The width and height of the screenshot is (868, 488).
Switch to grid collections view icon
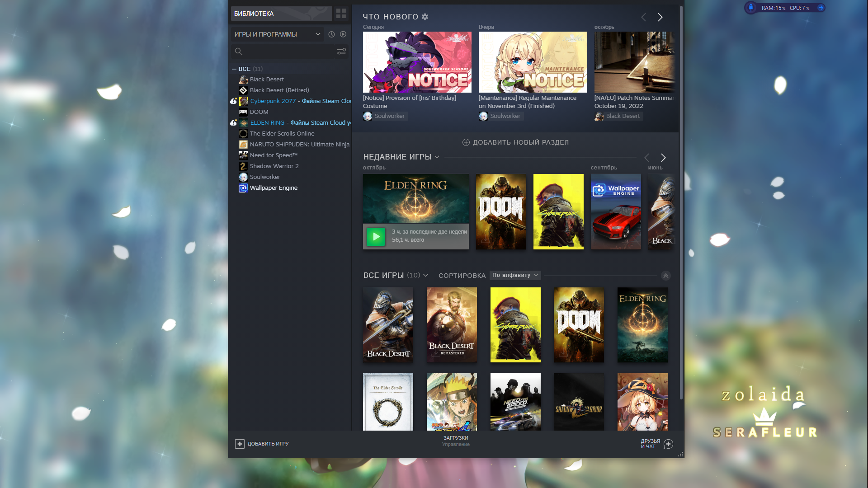[341, 14]
